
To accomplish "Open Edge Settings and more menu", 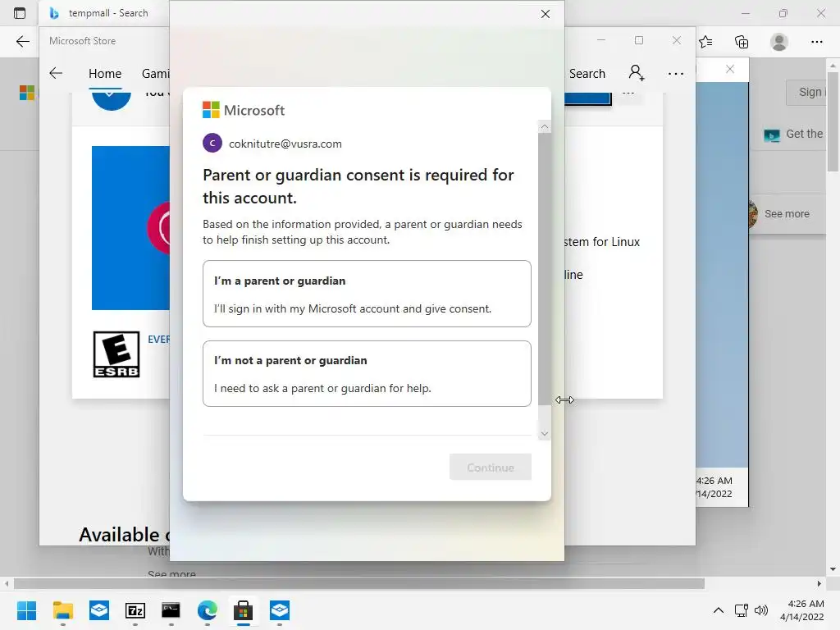I will point(816,42).
